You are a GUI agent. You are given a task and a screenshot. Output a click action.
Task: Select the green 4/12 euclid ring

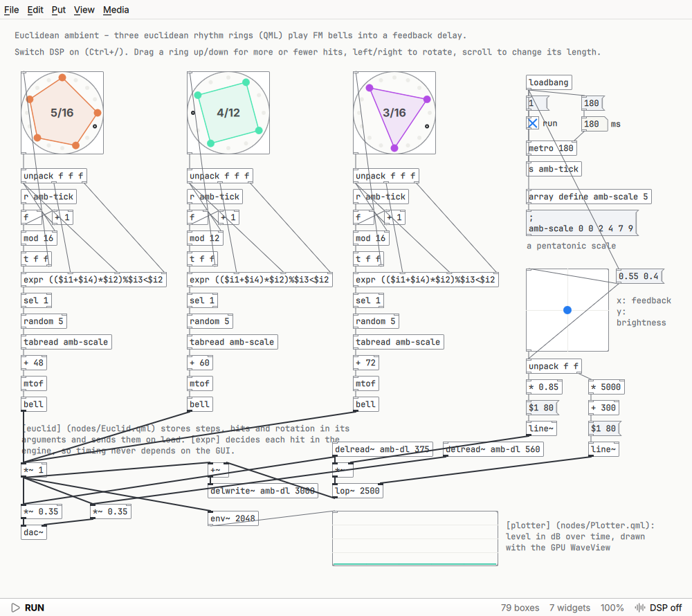228,113
